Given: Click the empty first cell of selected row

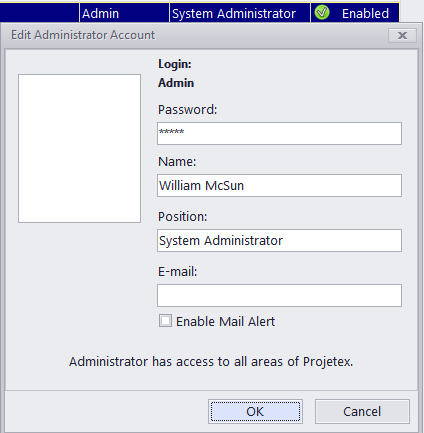Looking at the screenshot, I should pos(39,13).
